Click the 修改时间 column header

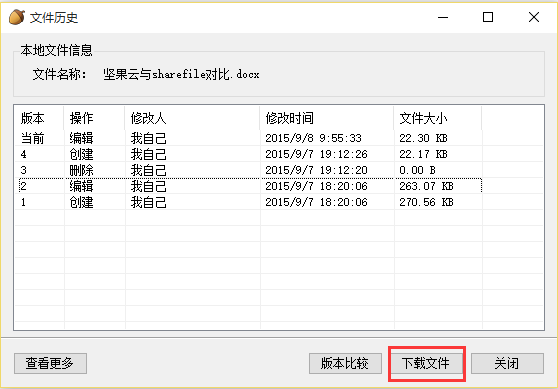tap(327, 118)
